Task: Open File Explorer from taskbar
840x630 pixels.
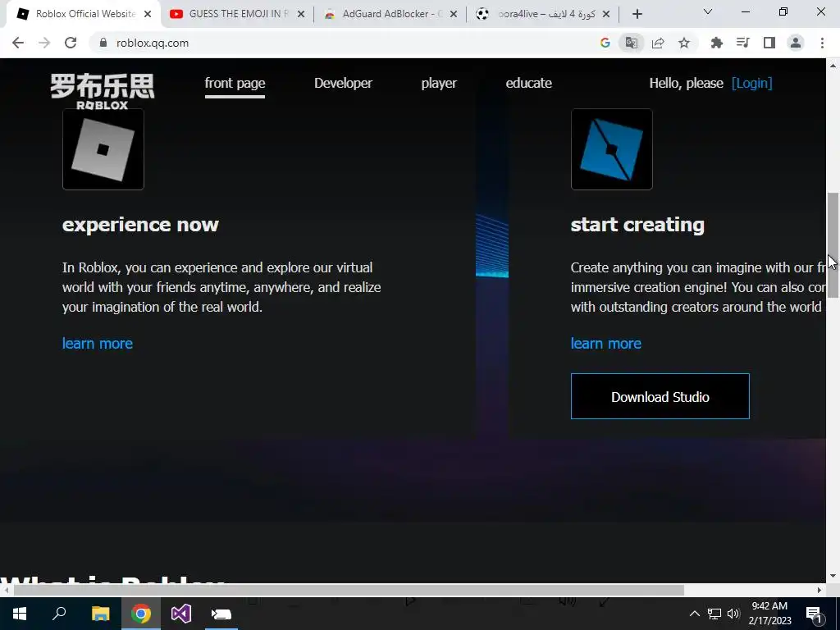Action: click(x=100, y=614)
